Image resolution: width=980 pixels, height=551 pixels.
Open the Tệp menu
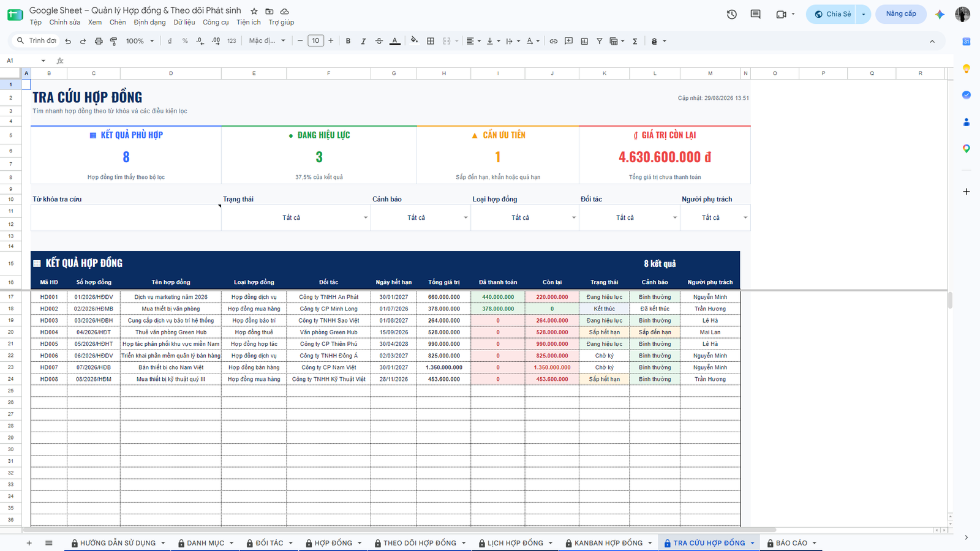tap(36, 22)
